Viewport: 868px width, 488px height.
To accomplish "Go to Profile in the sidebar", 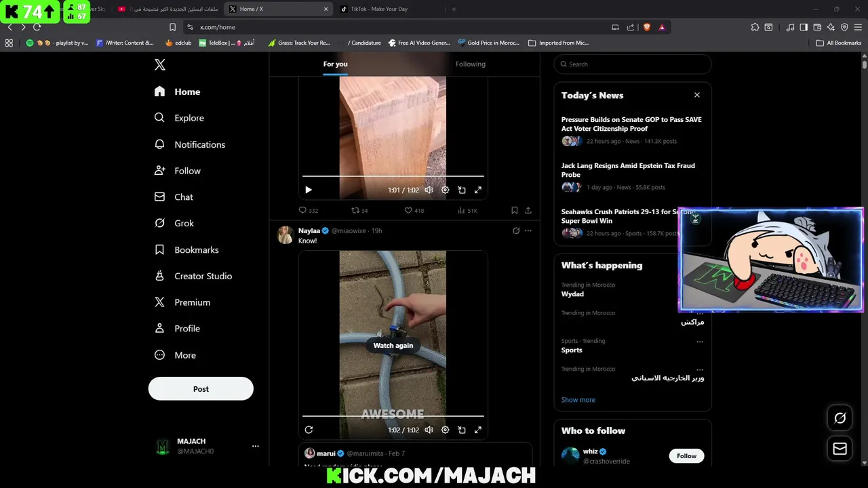I will click(x=177, y=329).
